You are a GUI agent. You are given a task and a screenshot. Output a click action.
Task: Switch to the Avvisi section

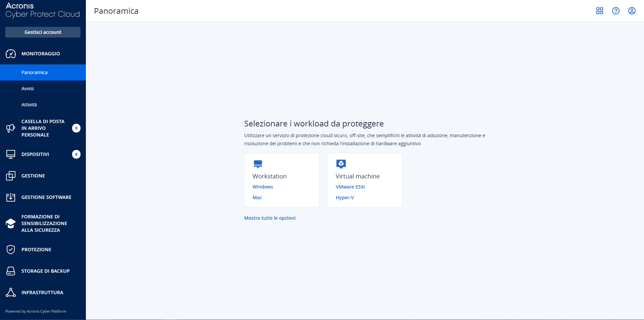coord(28,88)
